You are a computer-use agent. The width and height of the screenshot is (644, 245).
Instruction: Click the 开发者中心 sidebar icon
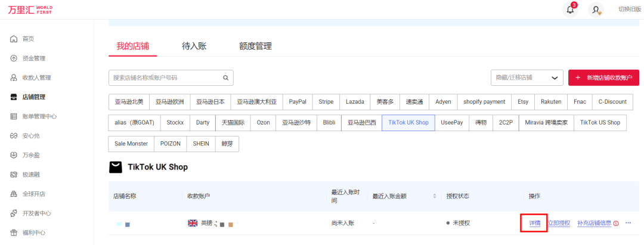14,213
